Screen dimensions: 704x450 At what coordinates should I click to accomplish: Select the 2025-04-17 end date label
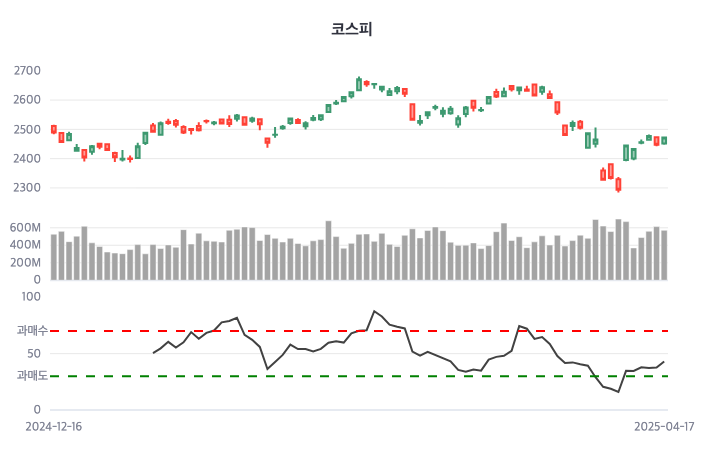tap(664, 426)
